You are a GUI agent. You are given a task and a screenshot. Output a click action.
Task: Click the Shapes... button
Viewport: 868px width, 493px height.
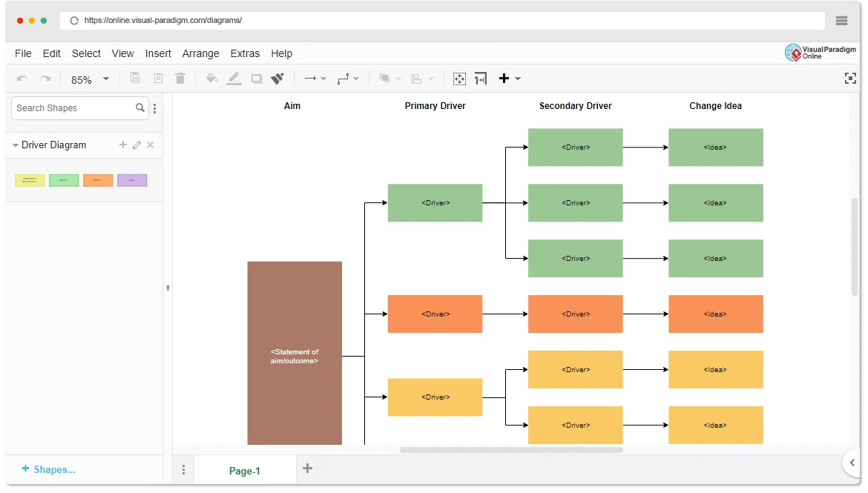49,469
